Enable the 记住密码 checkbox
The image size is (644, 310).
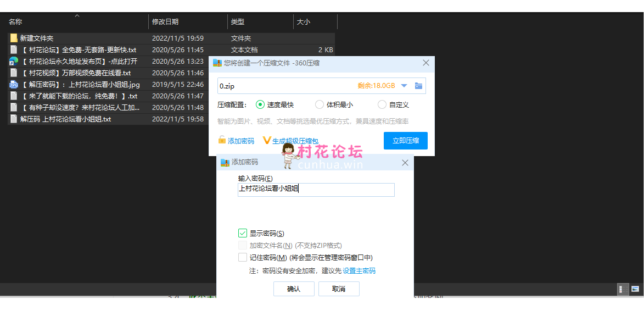[243, 257]
